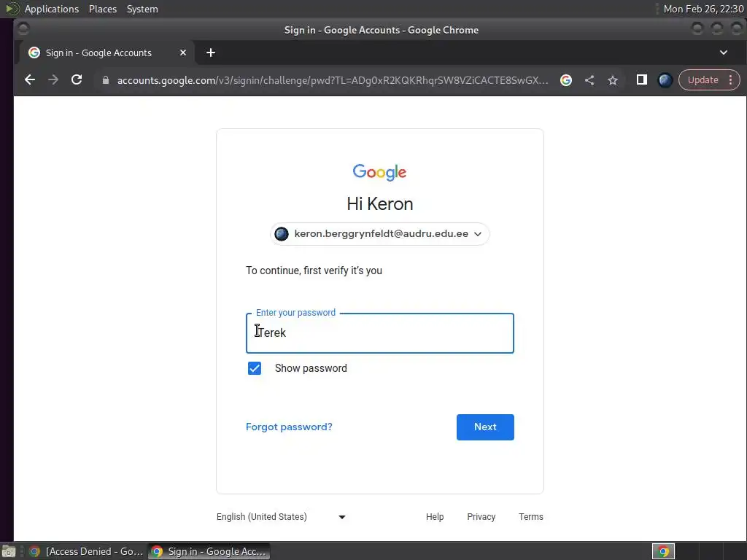Open the window menu icon in title bar
The width and height of the screenshot is (747, 560).
coord(23,29)
